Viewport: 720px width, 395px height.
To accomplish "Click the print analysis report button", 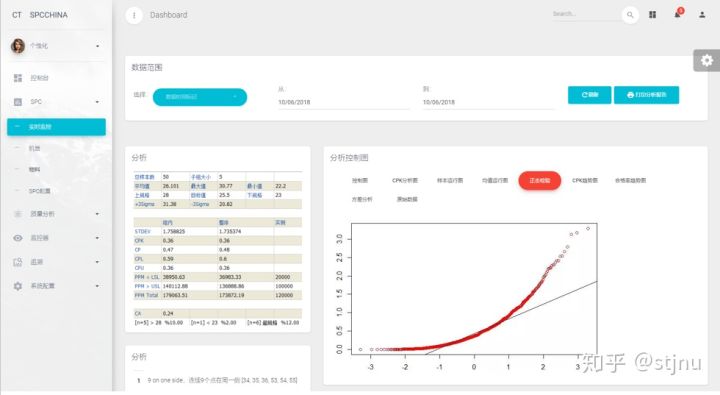I will tap(646, 95).
